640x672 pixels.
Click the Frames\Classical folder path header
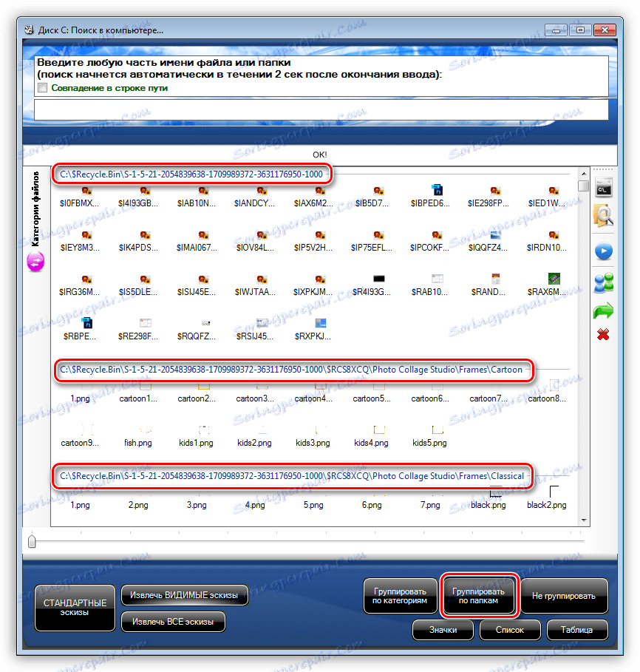[292, 476]
